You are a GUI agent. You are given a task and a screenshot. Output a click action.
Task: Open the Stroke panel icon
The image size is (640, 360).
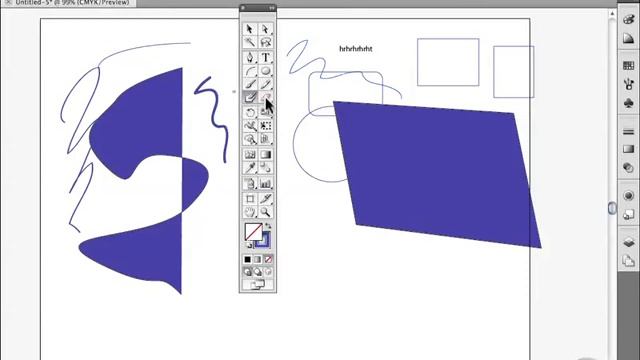coord(629,131)
